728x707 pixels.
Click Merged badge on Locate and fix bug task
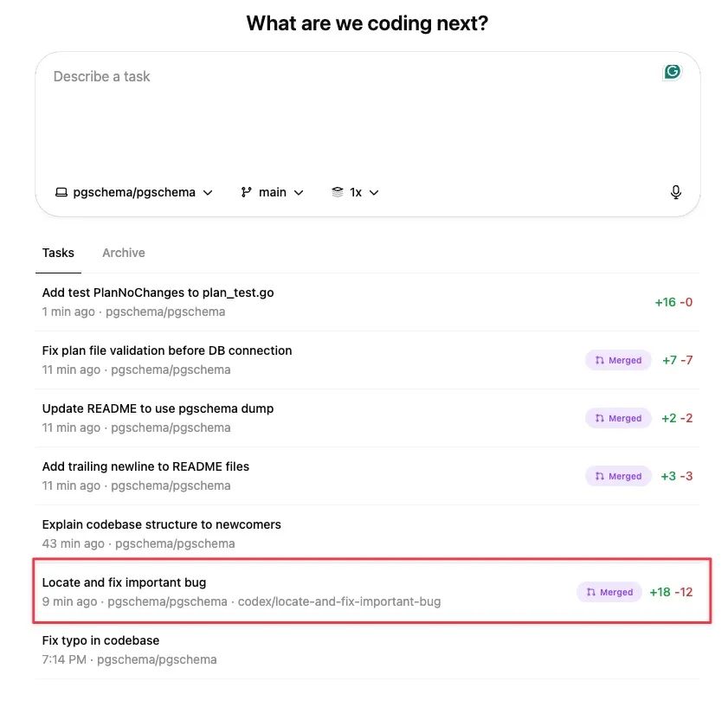pos(609,592)
